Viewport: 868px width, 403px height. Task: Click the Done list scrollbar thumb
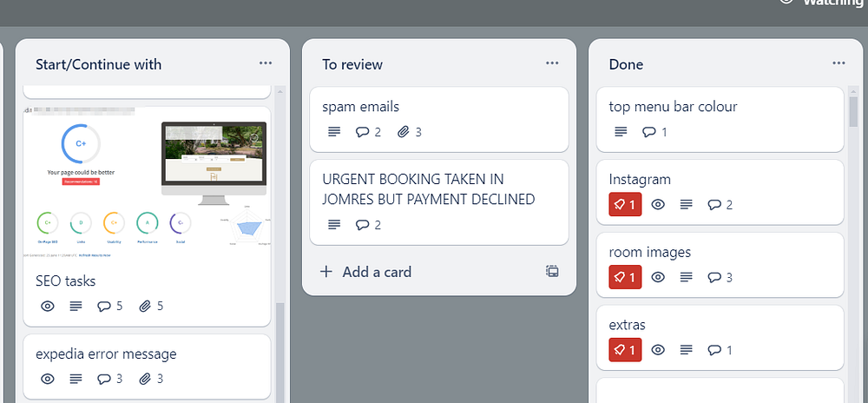pos(853,110)
